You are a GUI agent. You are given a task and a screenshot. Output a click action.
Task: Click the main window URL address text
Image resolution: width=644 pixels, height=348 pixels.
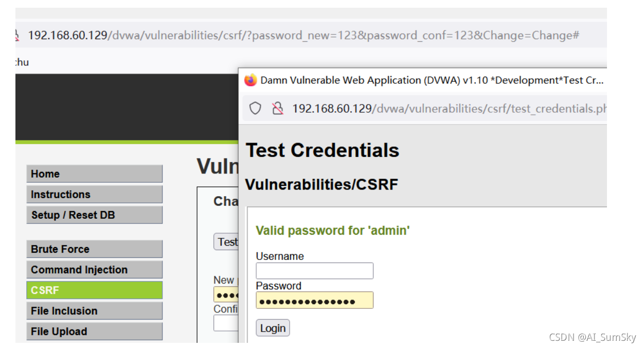pyautogui.click(x=303, y=36)
